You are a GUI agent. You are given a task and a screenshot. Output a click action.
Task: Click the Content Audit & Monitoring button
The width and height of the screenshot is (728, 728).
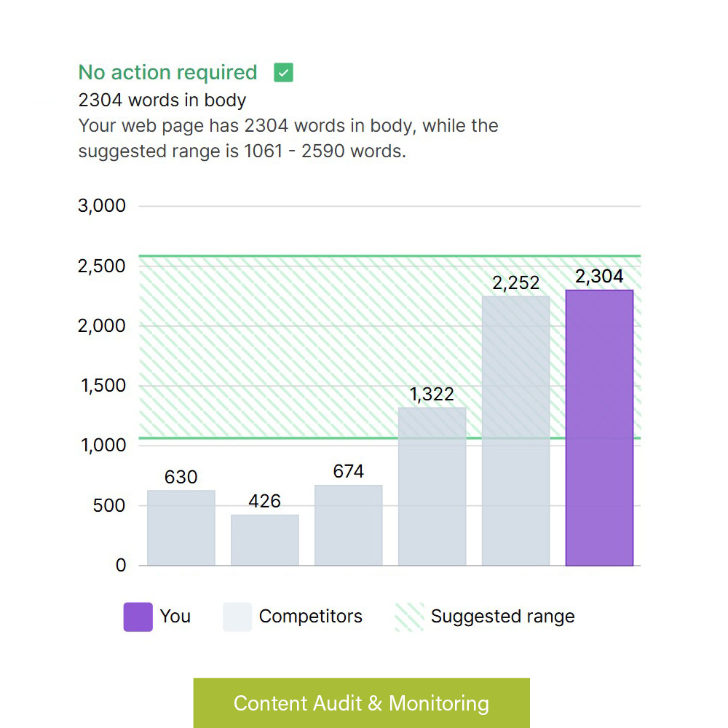click(361, 703)
